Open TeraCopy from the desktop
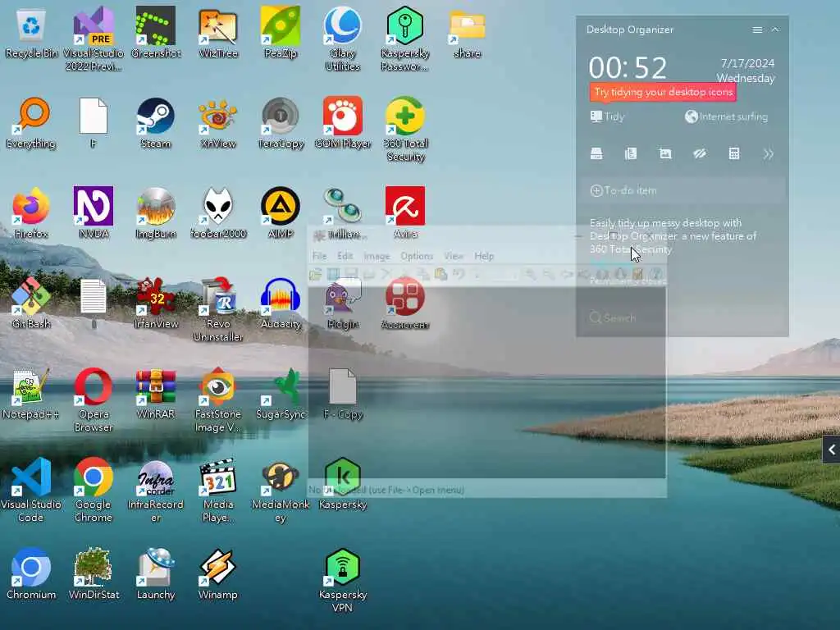The height and width of the screenshot is (630, 840). coord(281,123)
